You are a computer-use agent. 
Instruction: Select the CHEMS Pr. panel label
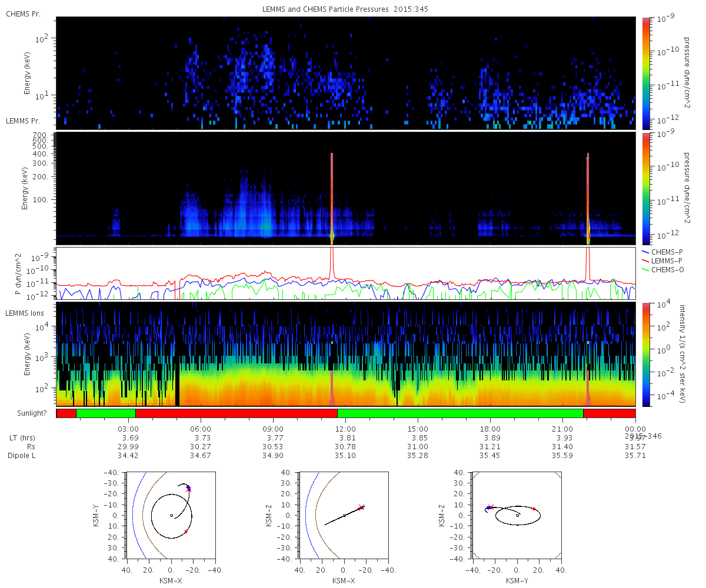[x=23, y=14]
